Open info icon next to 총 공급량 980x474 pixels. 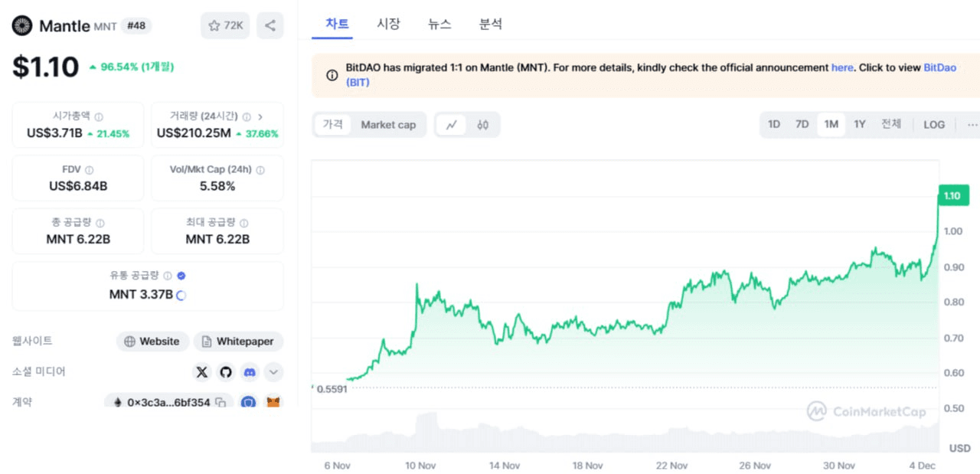tap(100, 223)
